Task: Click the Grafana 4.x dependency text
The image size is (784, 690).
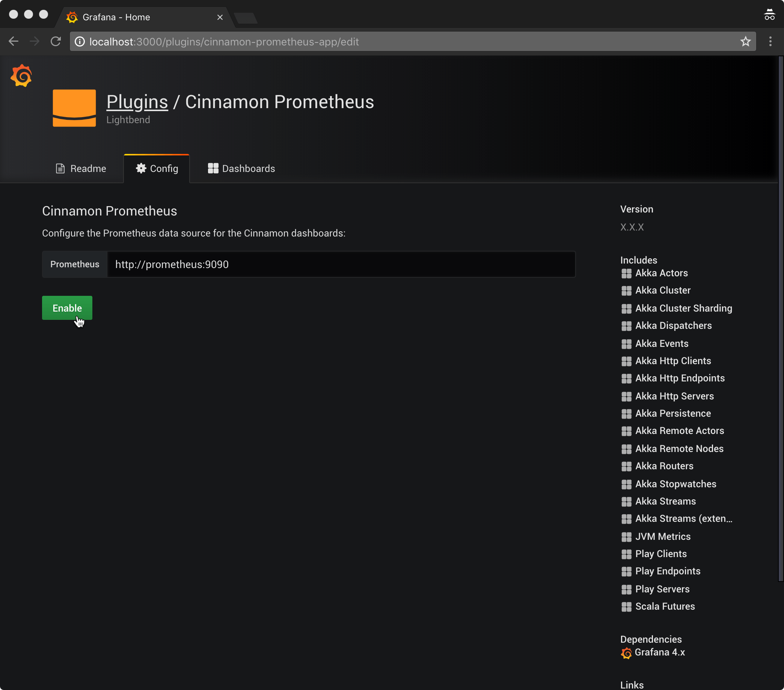Action: tap(659, 652)
